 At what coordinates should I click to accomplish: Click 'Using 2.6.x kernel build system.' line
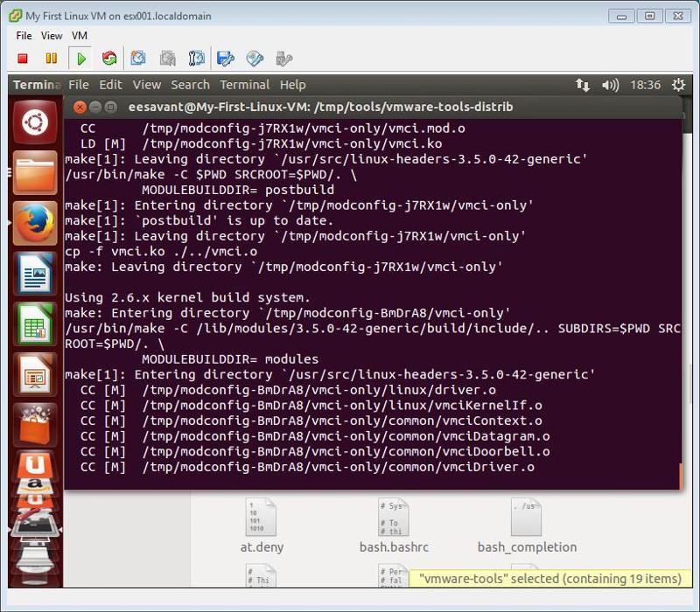[187, 297]
